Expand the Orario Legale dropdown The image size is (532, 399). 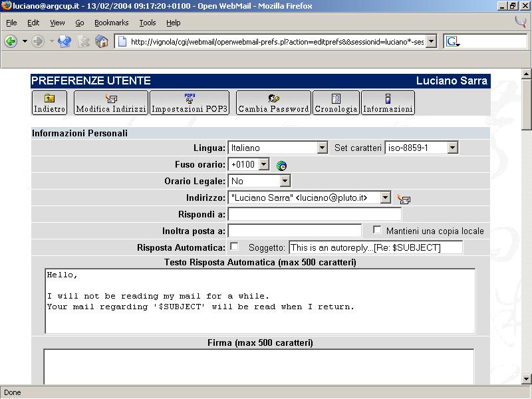(285, 181)
